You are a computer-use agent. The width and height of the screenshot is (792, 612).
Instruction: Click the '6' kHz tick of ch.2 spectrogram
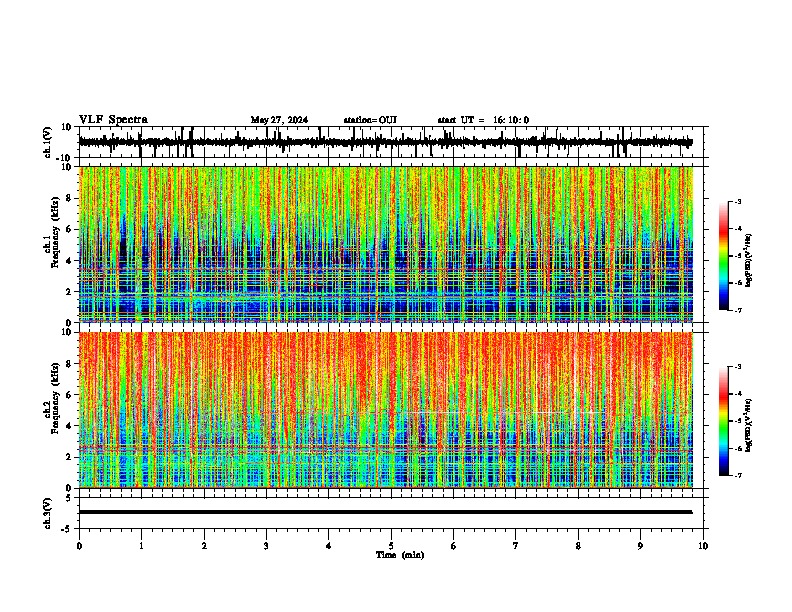(x=69, y=395)
